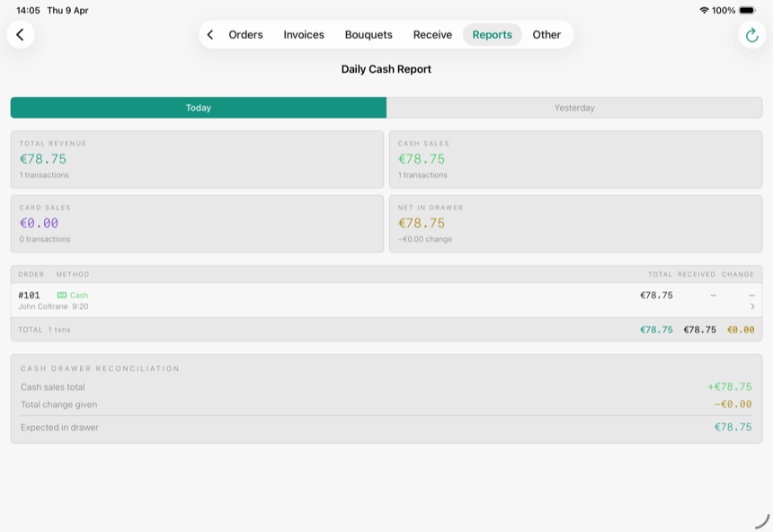Click the tab bar left chevron
The width and height of the screenshot is (773, 532).
click(210, 34)
